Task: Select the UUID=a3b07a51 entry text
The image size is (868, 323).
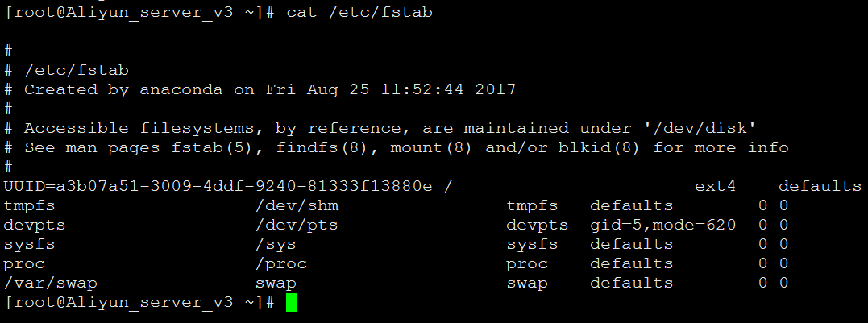Action: click(x=218, y=186)
